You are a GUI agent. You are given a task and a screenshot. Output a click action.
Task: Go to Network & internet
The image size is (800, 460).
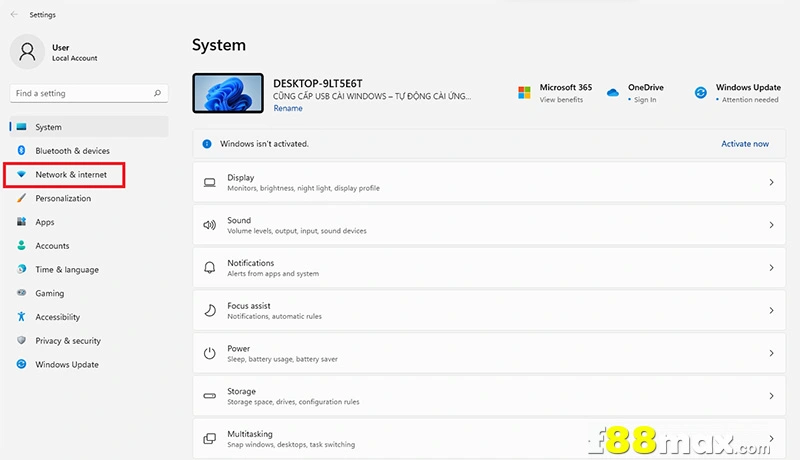pyautogui.click(x=71, y=174)
